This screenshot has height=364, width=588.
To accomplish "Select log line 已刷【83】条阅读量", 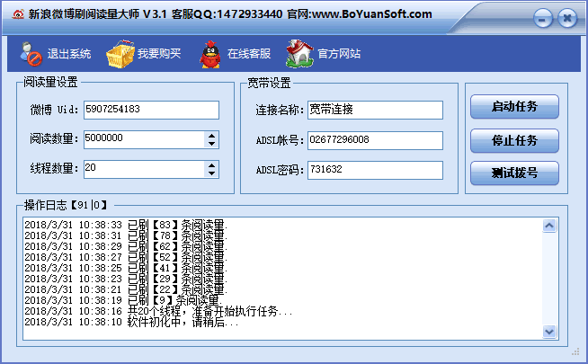I will point(126,225).
